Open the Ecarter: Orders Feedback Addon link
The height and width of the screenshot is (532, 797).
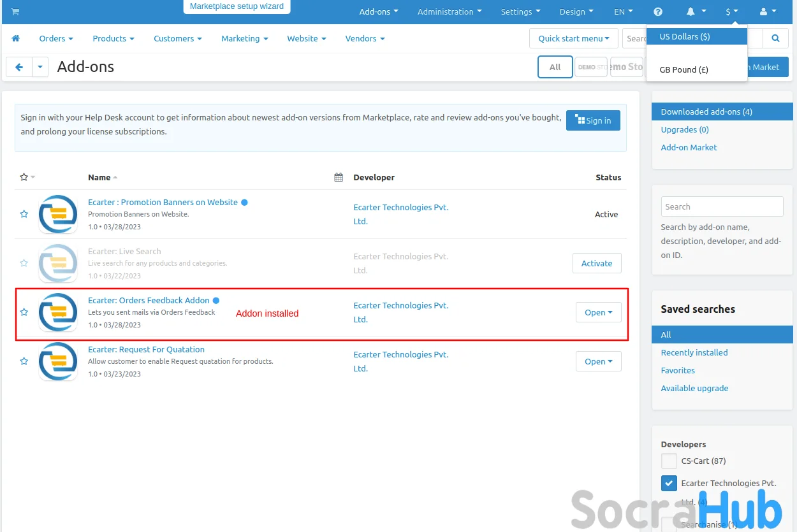pos(149,300)
